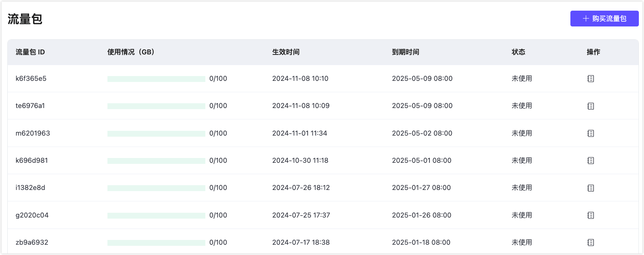Click the 使用情况（GB）column header
Image resolution: width=644 pixels, height=255 pixels.
(131, 52)
